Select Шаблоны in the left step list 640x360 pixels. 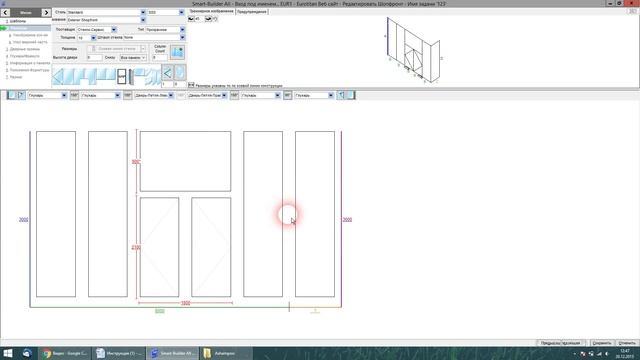coord(18,21)
